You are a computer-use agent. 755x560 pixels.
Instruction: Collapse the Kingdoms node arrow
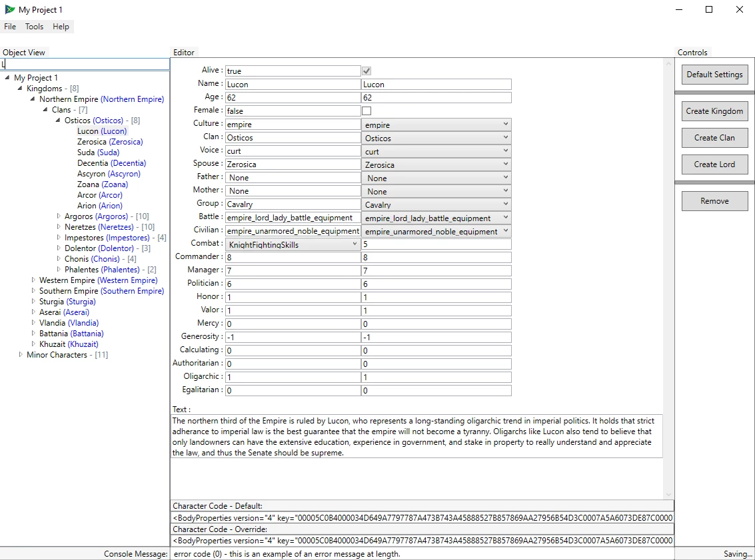[20, 88]
